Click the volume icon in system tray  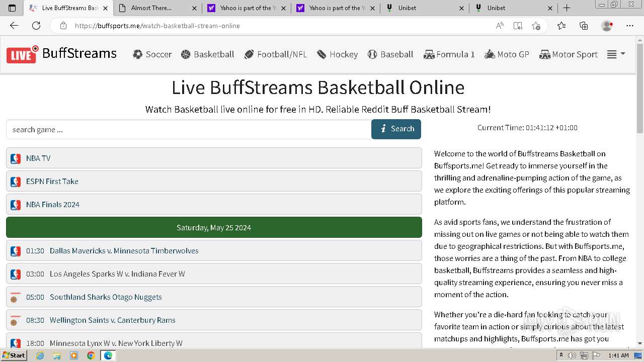point(573,355)
